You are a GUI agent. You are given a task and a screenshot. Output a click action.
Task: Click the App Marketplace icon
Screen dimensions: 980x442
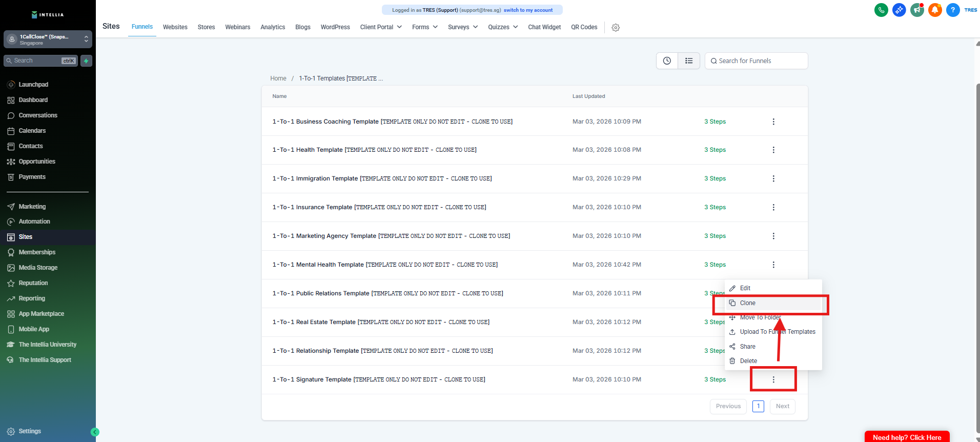click(11, 314)
